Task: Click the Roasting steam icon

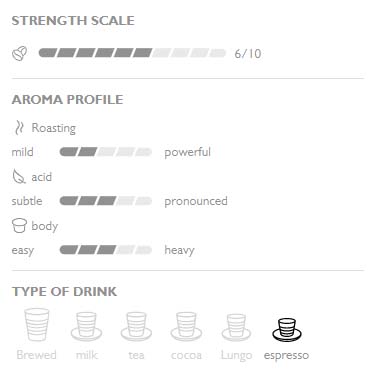Action: (19, 128)
